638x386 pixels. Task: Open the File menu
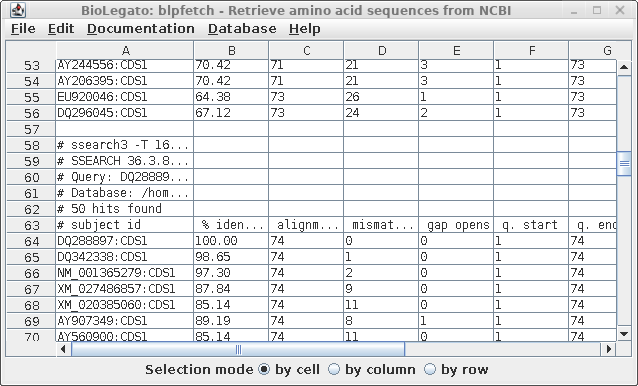click(23, 29)
